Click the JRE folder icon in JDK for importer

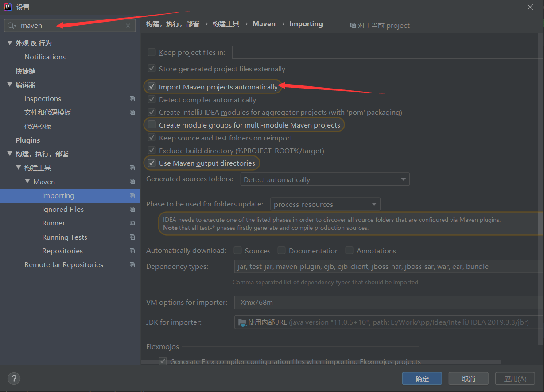pos(242,322)
